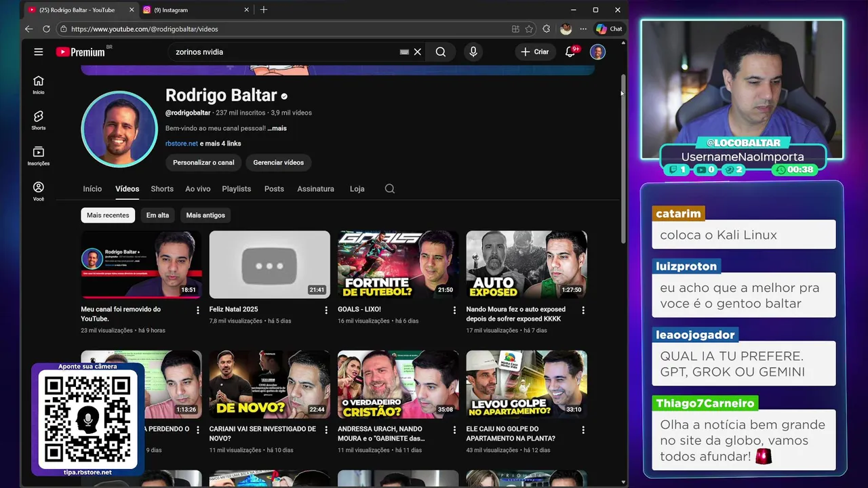Open the AUTO EXPOSED video thumbnail
868x488 pixels.
pyautogui.click(x=526, y=264)
